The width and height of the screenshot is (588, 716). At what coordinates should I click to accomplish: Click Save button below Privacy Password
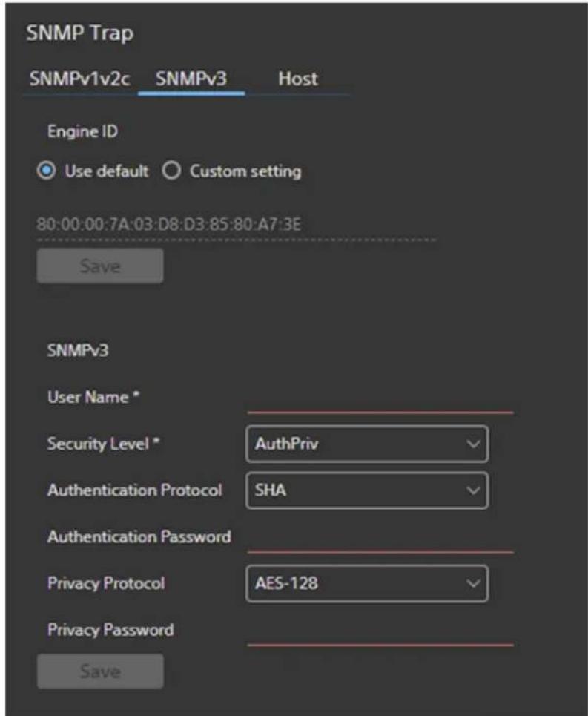(x=100, y=671)
